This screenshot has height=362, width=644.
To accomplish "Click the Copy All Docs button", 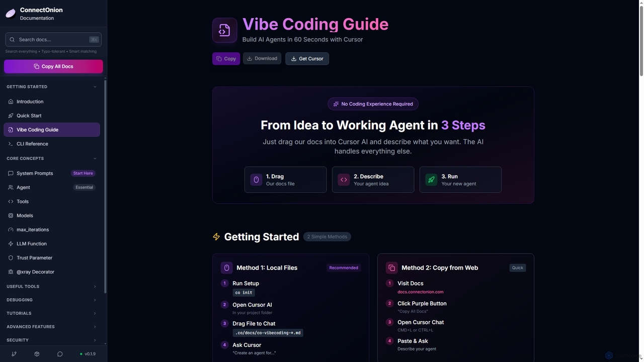I will pyautogui.click(x=53, y=66).
